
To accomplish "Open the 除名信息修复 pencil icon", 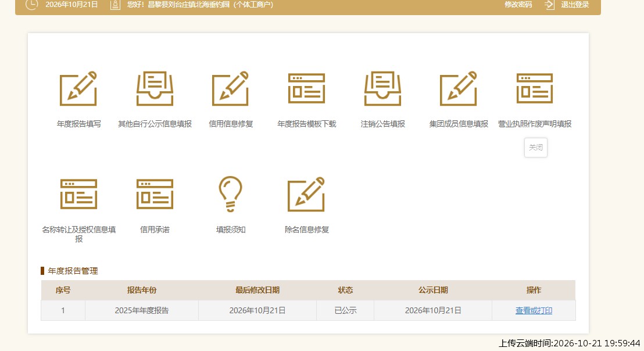I will (x=306, y=194).
